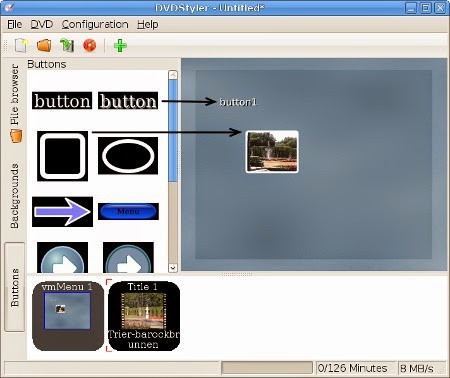Maximize the DVDStyler window
The image size is (450, 378).
[425, 8]
